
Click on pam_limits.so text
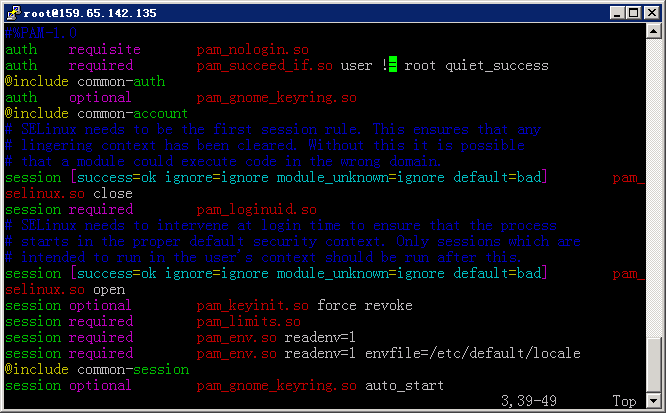point(248,321)
